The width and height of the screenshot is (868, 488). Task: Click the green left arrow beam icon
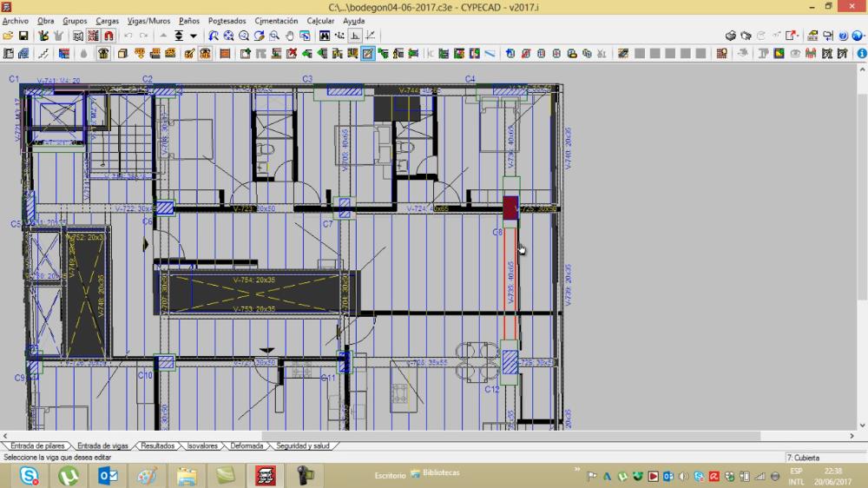(x=306, y=54)
